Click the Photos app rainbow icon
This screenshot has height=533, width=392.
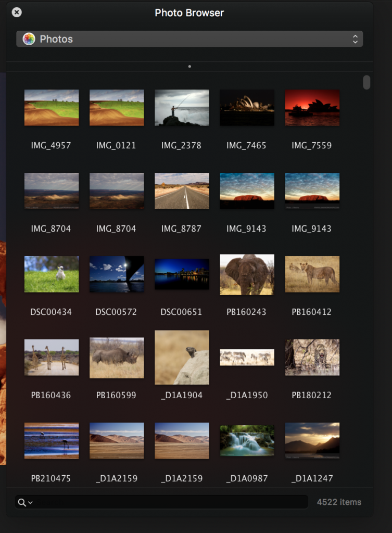[x=29, y=39]
